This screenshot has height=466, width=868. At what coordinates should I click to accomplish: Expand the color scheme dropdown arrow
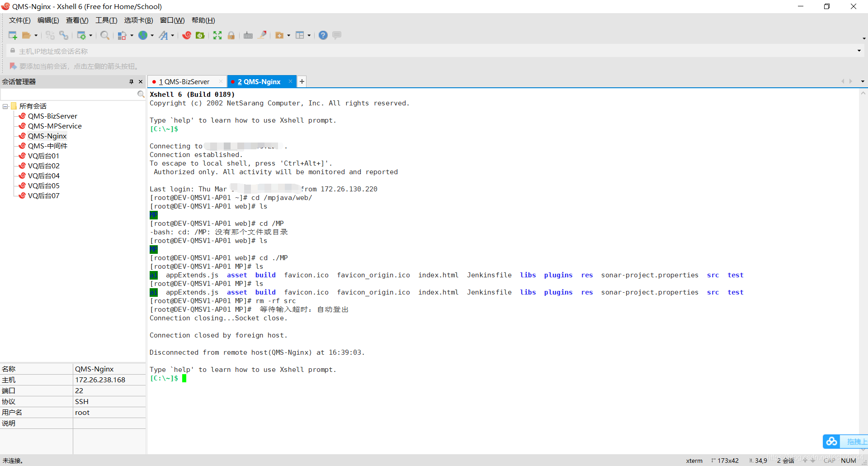click(132, 35)
